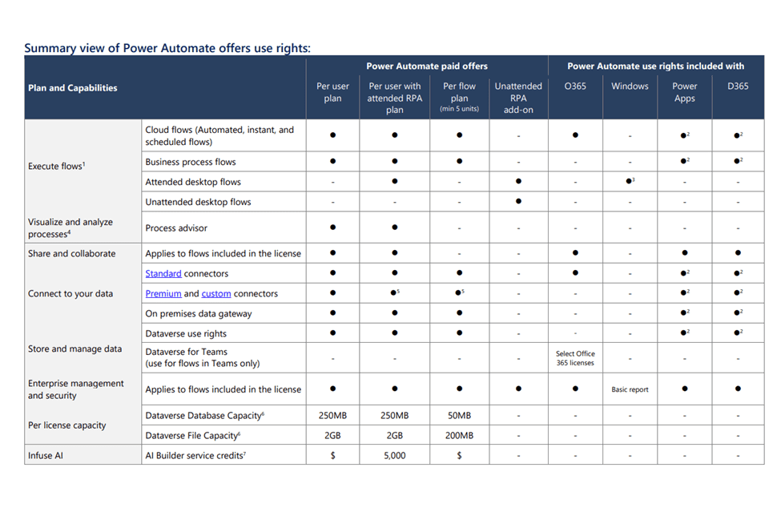Click the 'Unattended RPA add-on' column header
The width and height of the screenshot is (781, 532).
point(518,98)
